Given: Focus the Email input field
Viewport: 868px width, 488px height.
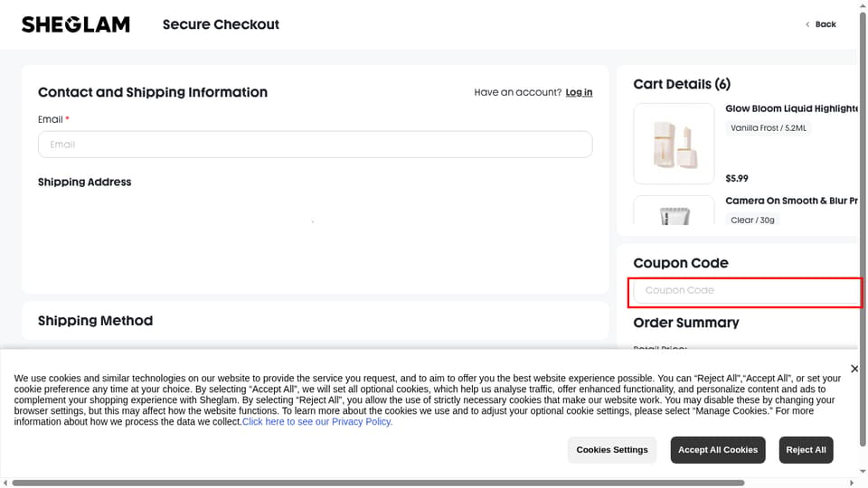Looking at the screenshot, I should click(315, 145).
